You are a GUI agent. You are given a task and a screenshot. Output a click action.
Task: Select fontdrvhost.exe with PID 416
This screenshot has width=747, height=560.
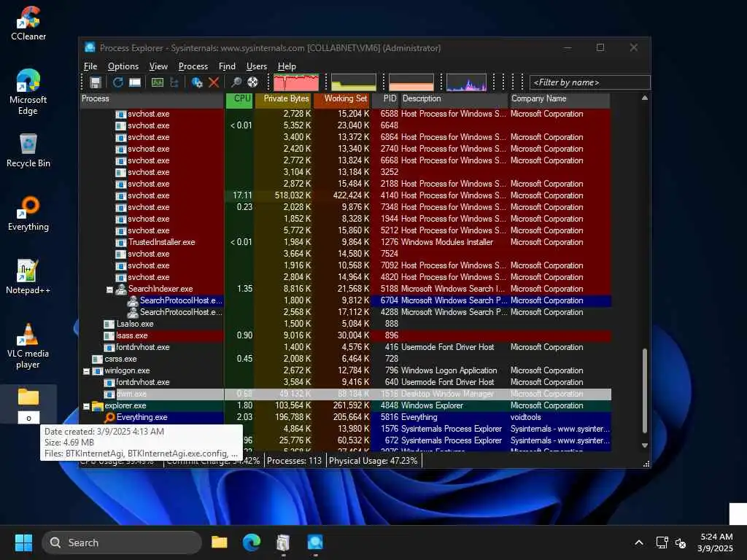pyautogui.click(x=345, y=347)
